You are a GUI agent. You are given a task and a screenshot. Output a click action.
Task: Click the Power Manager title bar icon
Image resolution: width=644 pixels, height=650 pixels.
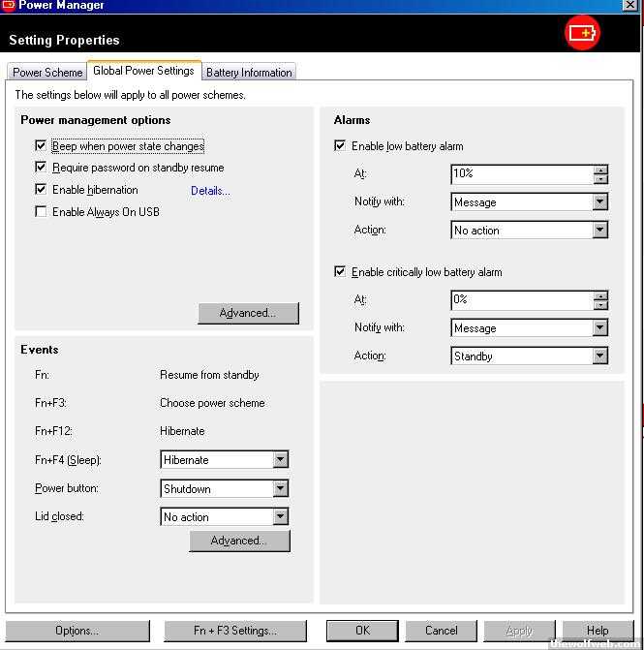coord(8,5)
